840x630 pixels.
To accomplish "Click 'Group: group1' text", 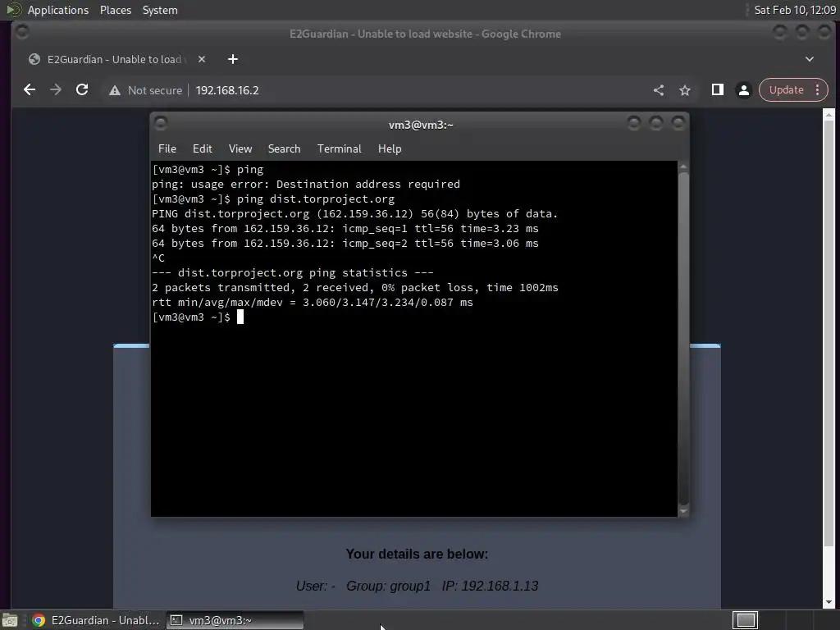I will (x=388, y=586).
